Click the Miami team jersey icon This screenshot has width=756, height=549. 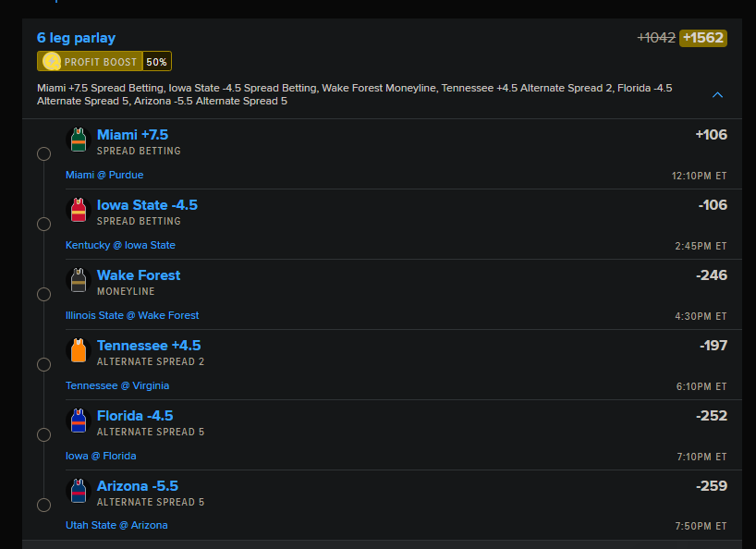(79, 140)
